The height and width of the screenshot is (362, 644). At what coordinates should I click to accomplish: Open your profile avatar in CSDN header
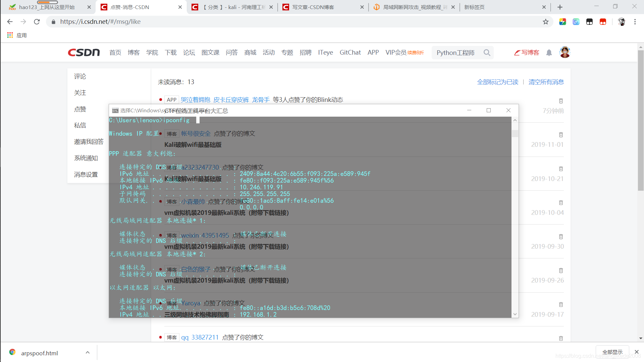point(565,52)
